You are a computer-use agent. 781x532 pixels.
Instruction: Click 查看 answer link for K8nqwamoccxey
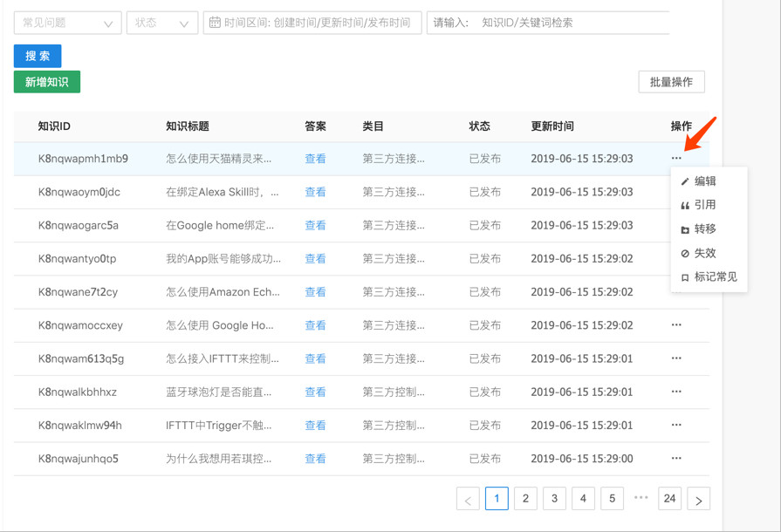click(x=315, y=325)
